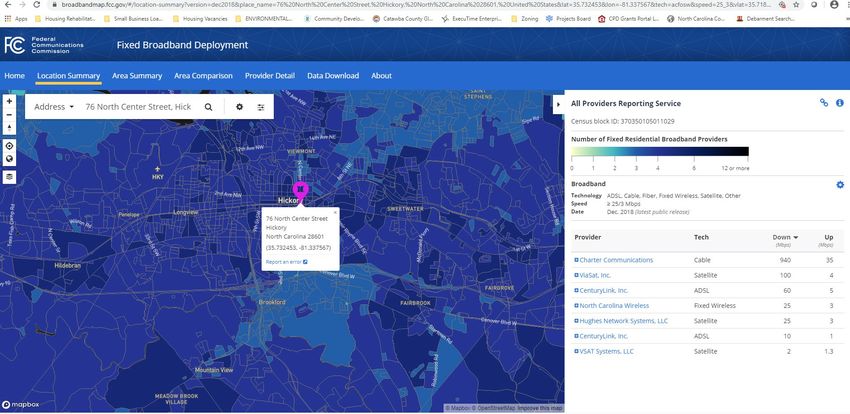
Task: Click Census block ID 370350105011029 text
Action: tap(623, 121)
